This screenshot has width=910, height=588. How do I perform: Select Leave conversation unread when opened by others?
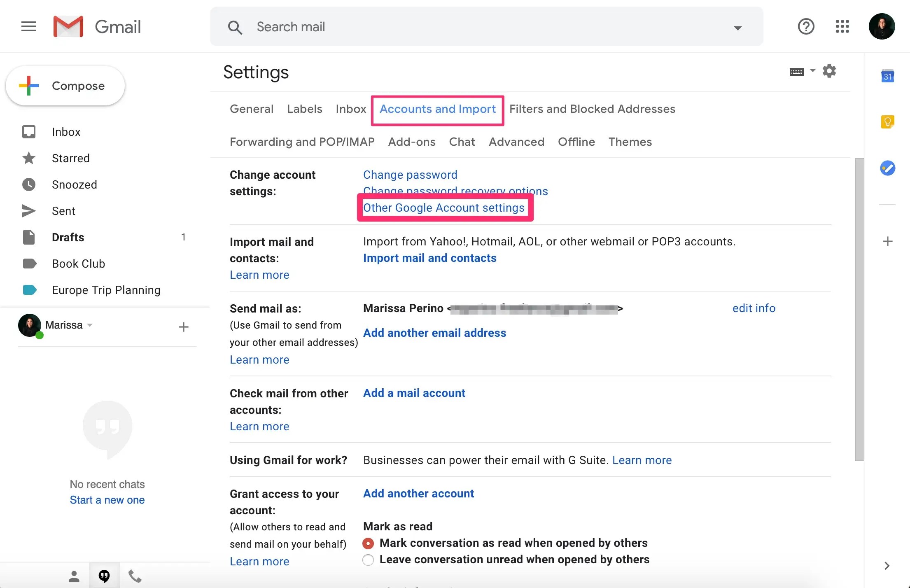coord(368,560)
